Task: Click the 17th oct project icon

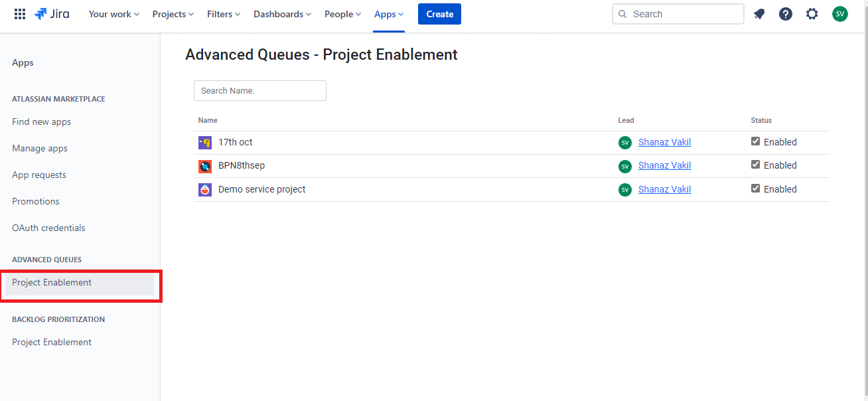Action: pyautogui.click(x=205, y=143)
